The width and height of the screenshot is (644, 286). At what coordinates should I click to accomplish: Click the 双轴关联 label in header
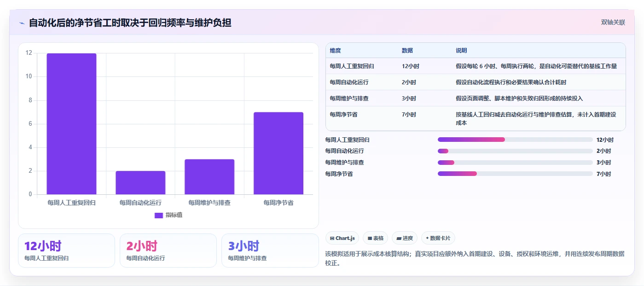coord(613,22)
